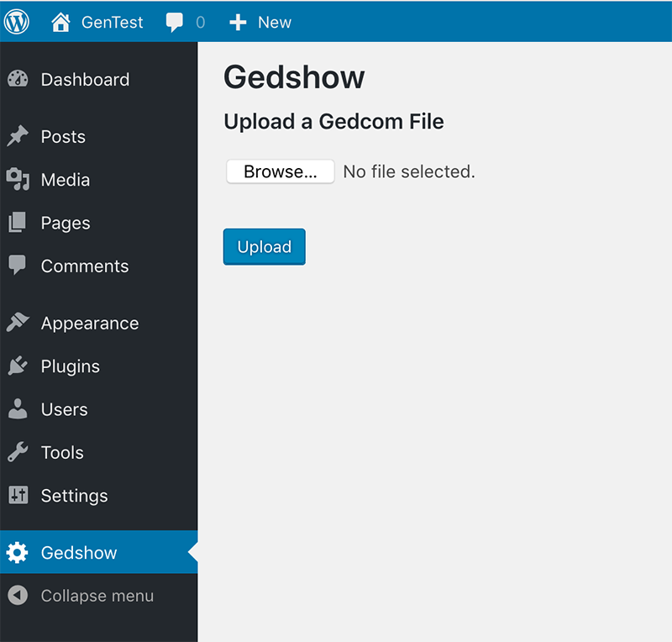The image size is (672, 642).
Task: Click Browse to choose a Gedcom file
Action: [280, 172]
